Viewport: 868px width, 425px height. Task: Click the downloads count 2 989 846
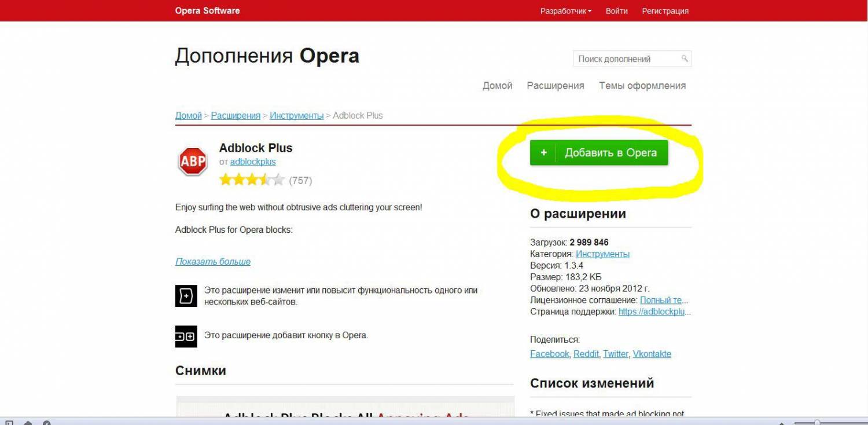pyautogui.click(x=589, y=242)
